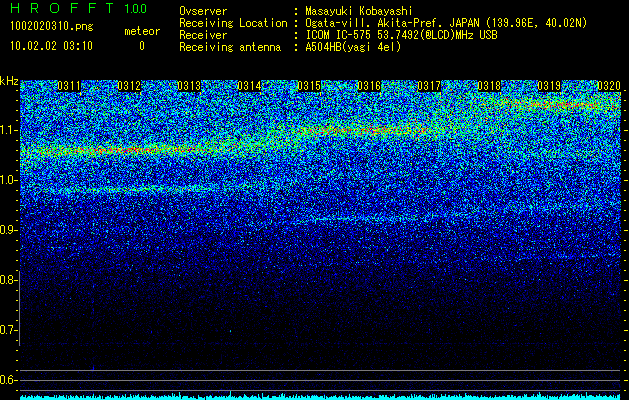Screen dimensions: 629x400
Task: Click the timestamp 10.02.02 03:10
Action: point(51,46)
